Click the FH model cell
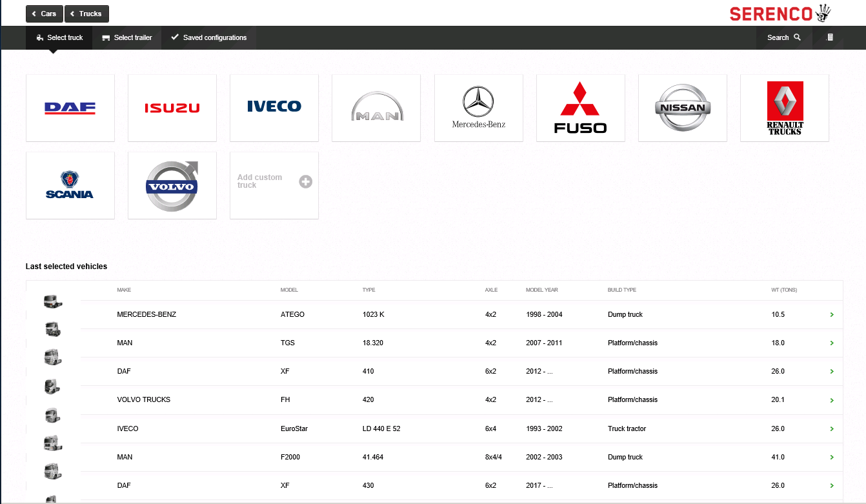Image resolution: width=866 pixels, height=504 pixels. 285,400
